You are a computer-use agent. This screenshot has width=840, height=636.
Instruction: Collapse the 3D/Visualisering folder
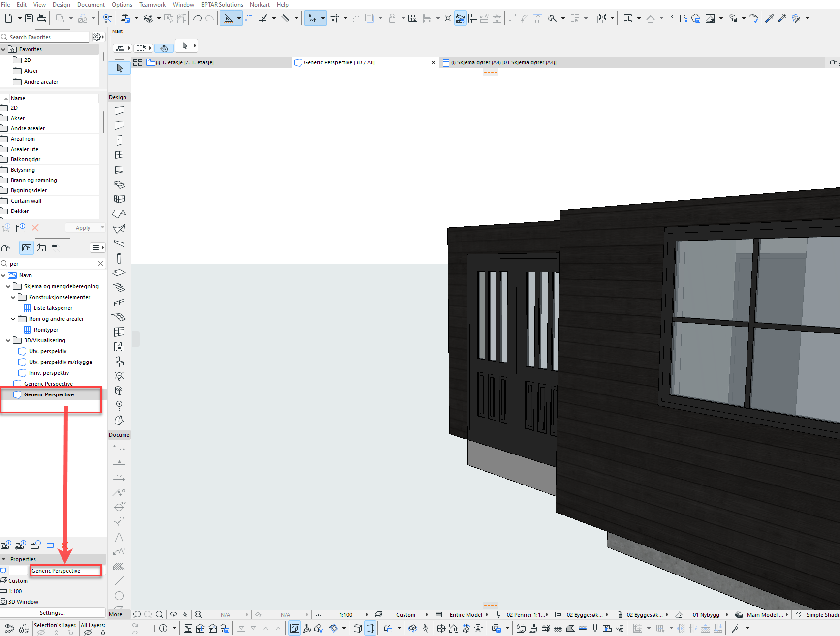point(8,340)
